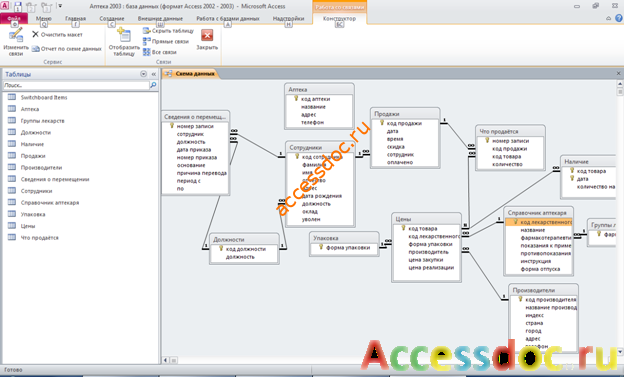Close the Схема данных document tab
624x377 pixels.
[618, 73]
